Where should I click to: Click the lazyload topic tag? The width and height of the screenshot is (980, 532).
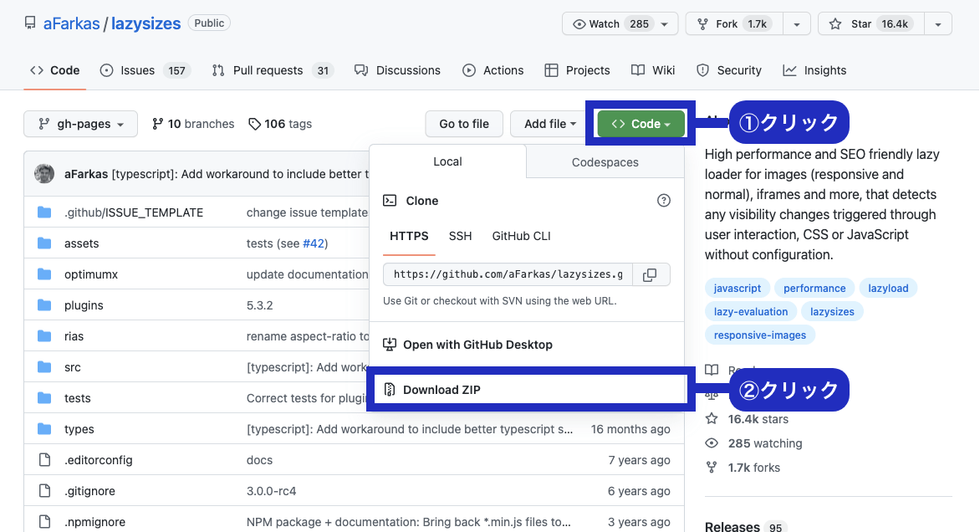click(888, 289)
